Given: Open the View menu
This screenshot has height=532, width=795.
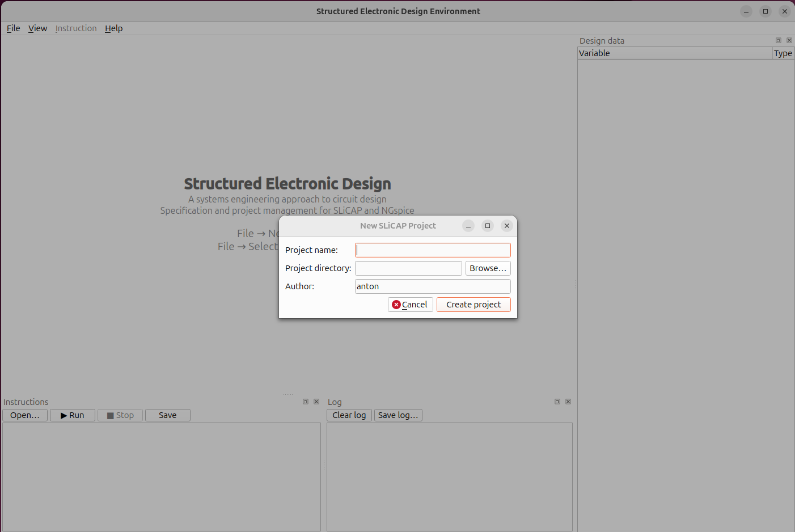Looking at the screenshot, I should click(37, 28).
